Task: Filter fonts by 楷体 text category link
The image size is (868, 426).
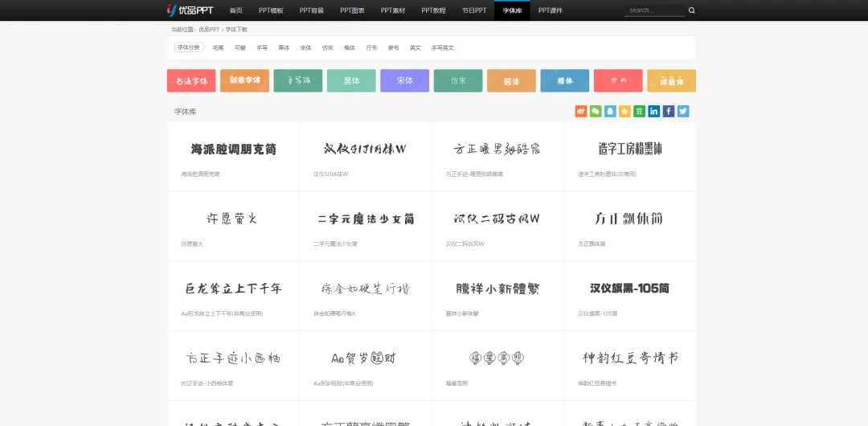Action: coord(350,48)
